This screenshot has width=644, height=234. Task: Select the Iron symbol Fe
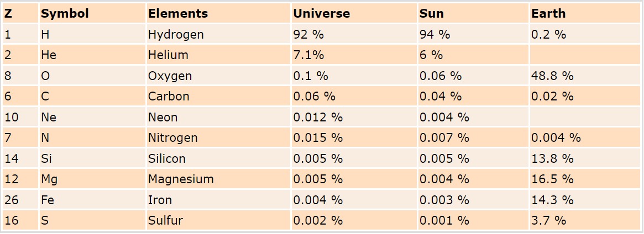coord(48,200)
